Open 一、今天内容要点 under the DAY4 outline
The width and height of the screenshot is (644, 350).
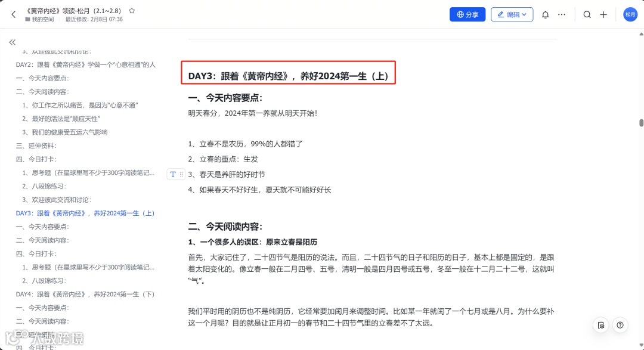point(42,308)
